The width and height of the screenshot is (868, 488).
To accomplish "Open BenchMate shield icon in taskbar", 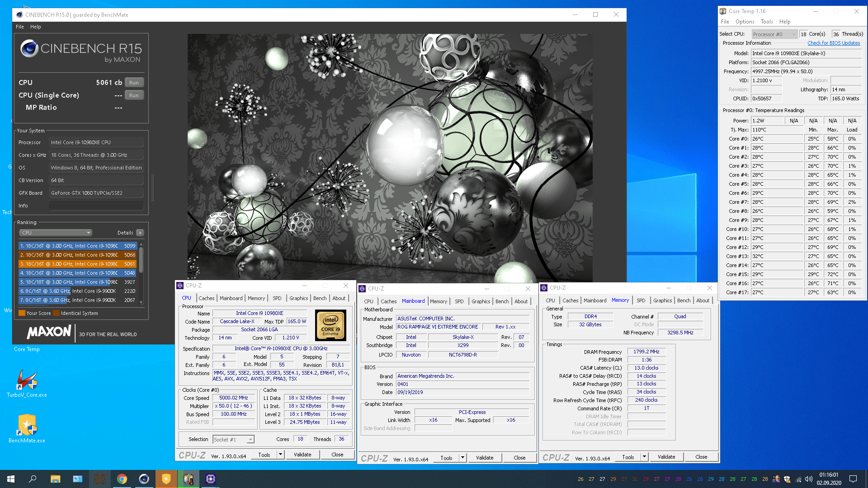I will tap(166, 479).
